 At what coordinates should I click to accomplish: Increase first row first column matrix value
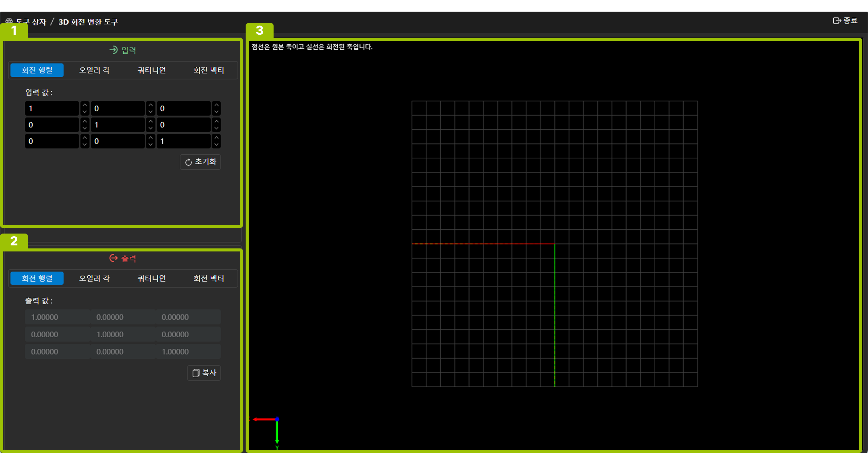pyautogui.click(x=85, y=105)
